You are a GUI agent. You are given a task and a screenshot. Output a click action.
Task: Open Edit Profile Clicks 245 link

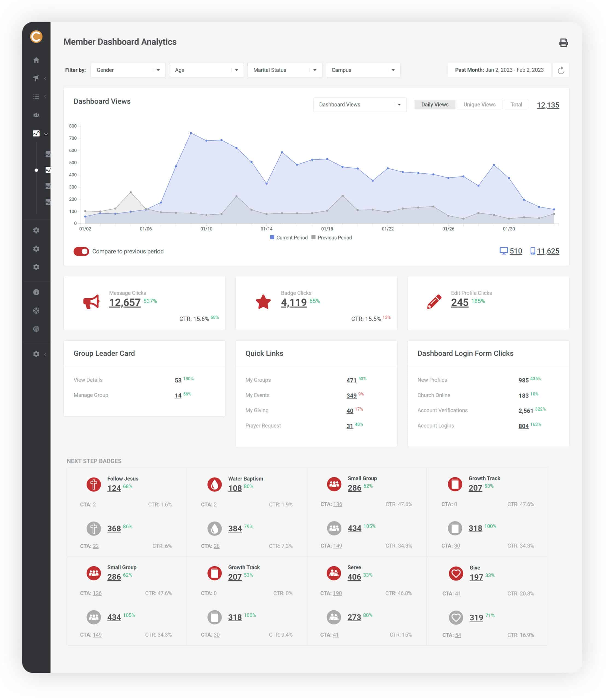coord(459,302)
